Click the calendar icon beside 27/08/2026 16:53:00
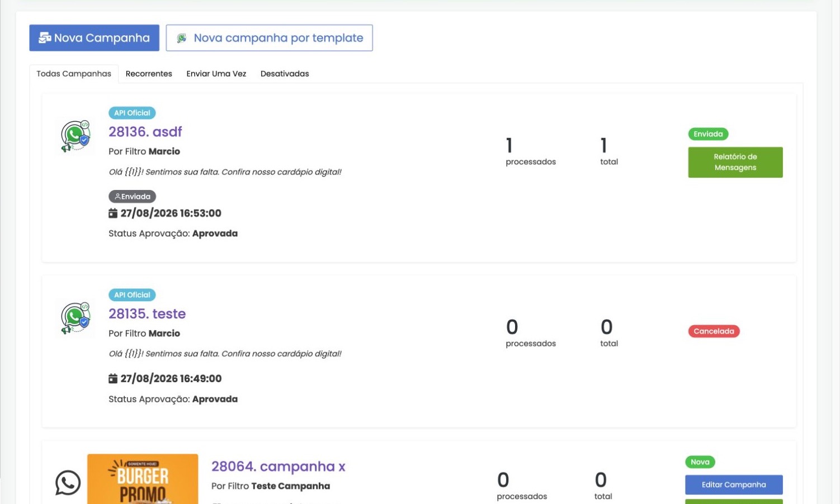 [x=113, y=213]
